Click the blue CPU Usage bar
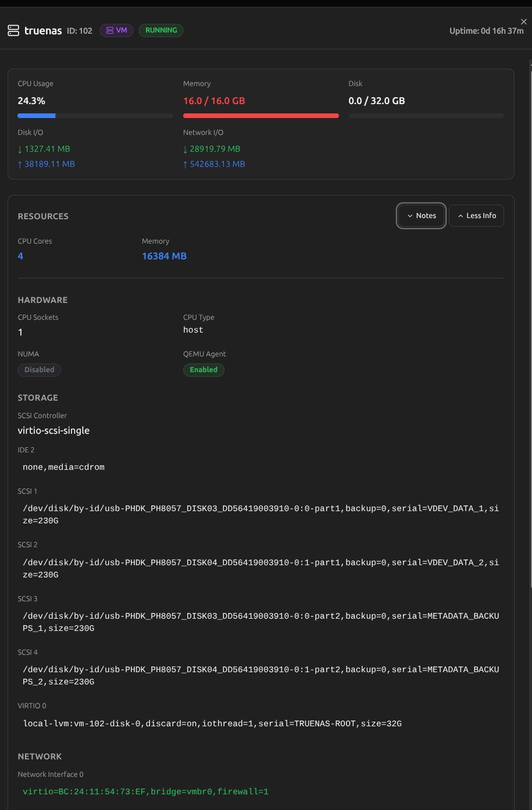Image resolution: width=532 pixels, height=810 pixels. (x=37, y=116)
